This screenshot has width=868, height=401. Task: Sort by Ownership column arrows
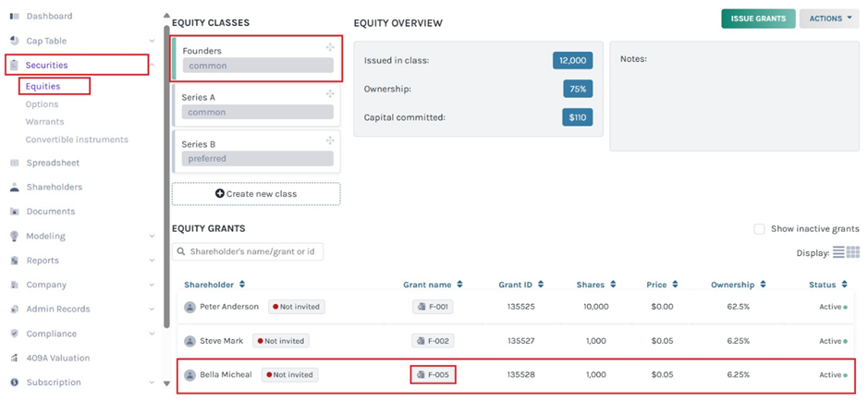click(763, 285)
